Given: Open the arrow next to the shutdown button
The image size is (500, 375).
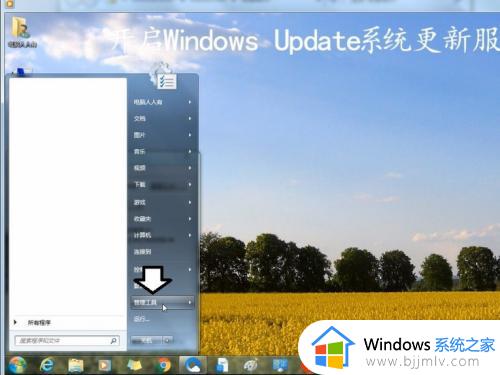Looking at the screenshot, I should (x=168, y=340).
